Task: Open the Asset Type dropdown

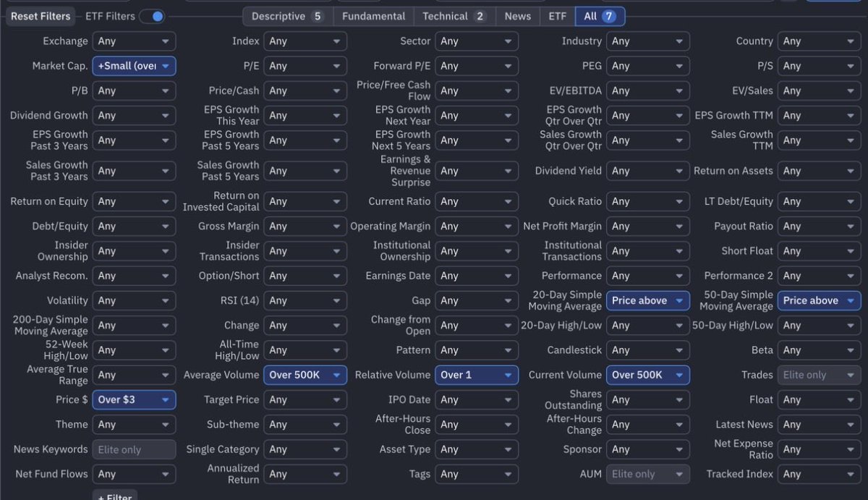Action: point(477,449)
